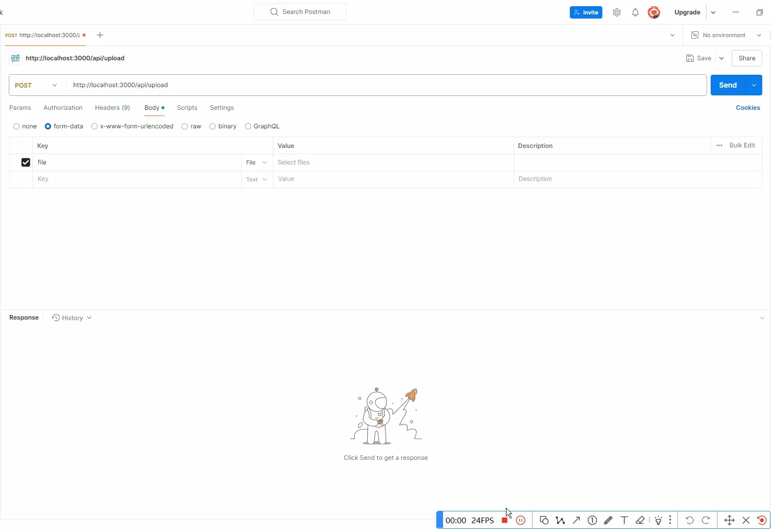The width and height of the screenshot is (771, 532).
Task: Click Bulk Edit
Action: click(743, 145)
